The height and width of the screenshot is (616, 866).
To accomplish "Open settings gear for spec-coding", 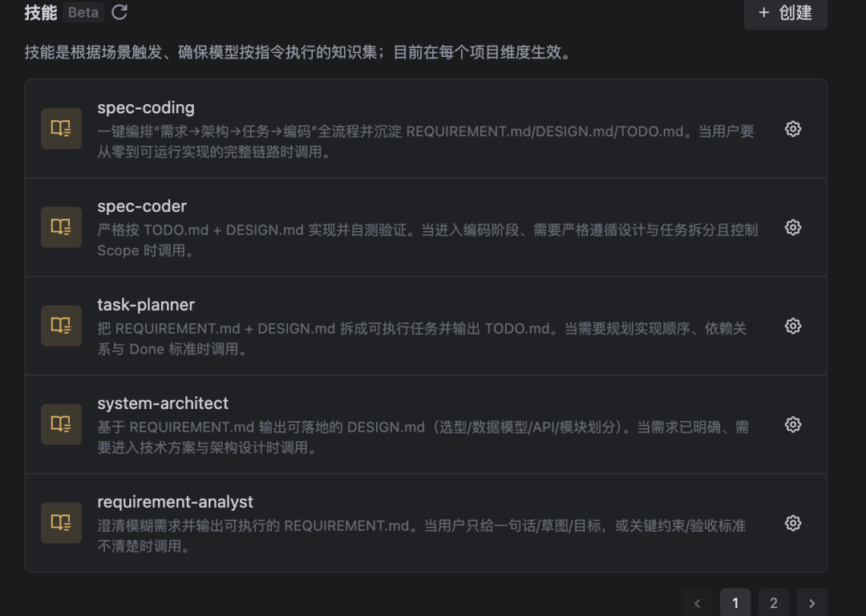I will (792, 128).
